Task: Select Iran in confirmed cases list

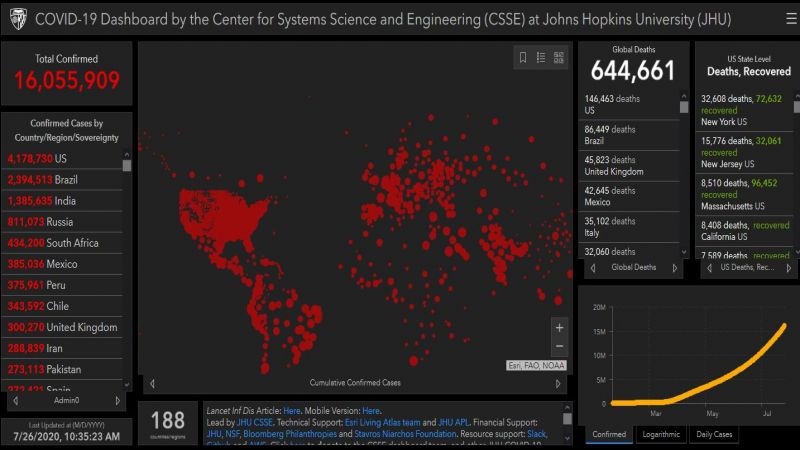Action: pos(63,348)
